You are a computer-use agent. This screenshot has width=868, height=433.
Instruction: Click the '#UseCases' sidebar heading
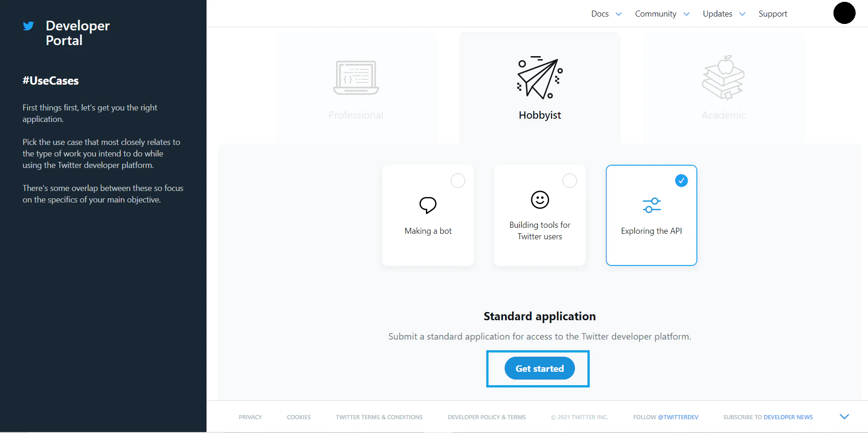point(51,81)
